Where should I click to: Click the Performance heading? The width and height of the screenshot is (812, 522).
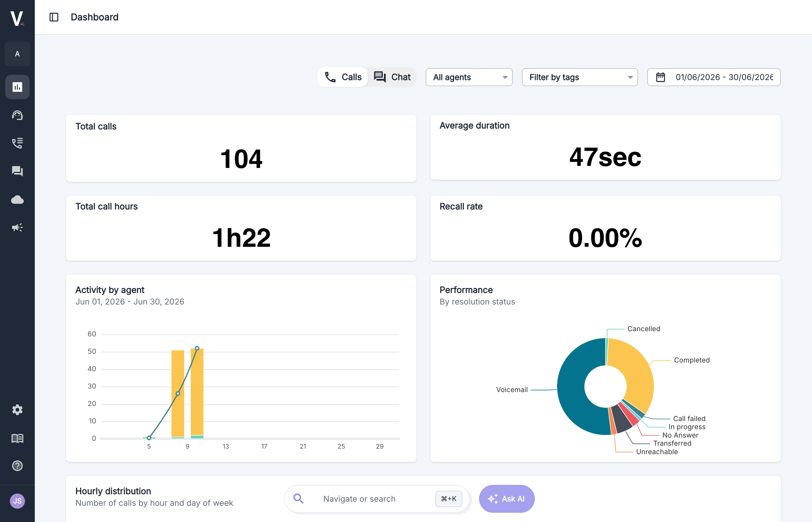[x=466, y=290]
